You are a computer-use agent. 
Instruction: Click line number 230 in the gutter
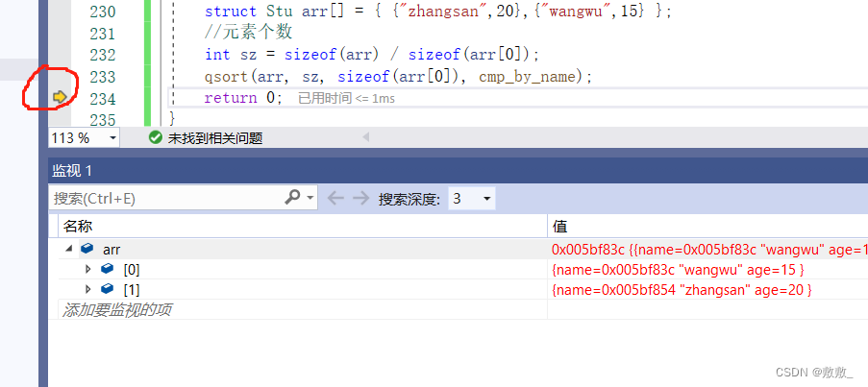point(103,12)
